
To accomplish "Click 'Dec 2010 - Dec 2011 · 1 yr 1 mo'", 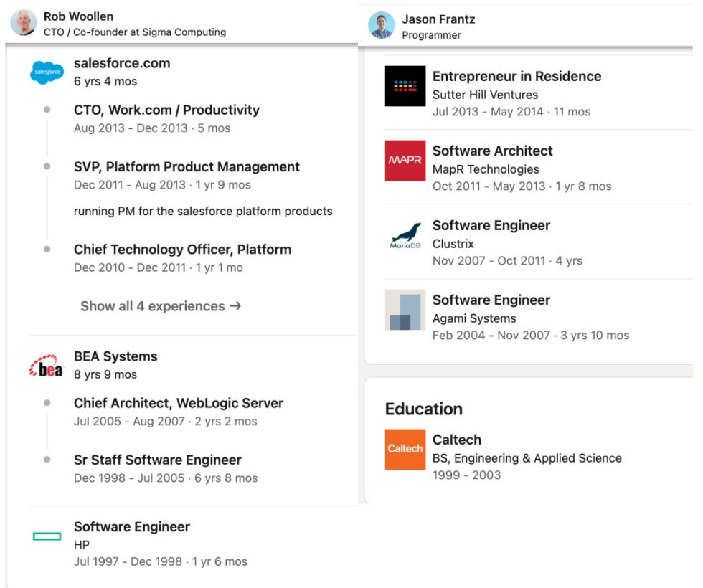I will pyautogui.click(x=159, y=267).
